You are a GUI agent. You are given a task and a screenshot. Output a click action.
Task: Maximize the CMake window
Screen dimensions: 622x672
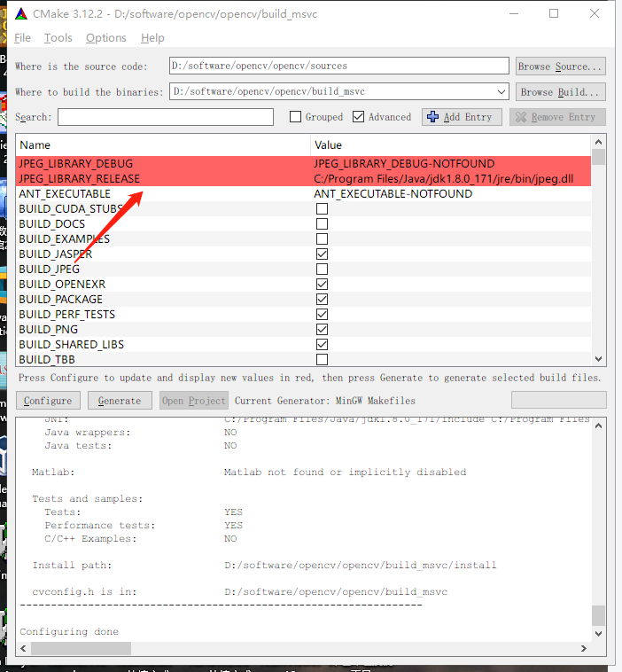coord(554,13)
